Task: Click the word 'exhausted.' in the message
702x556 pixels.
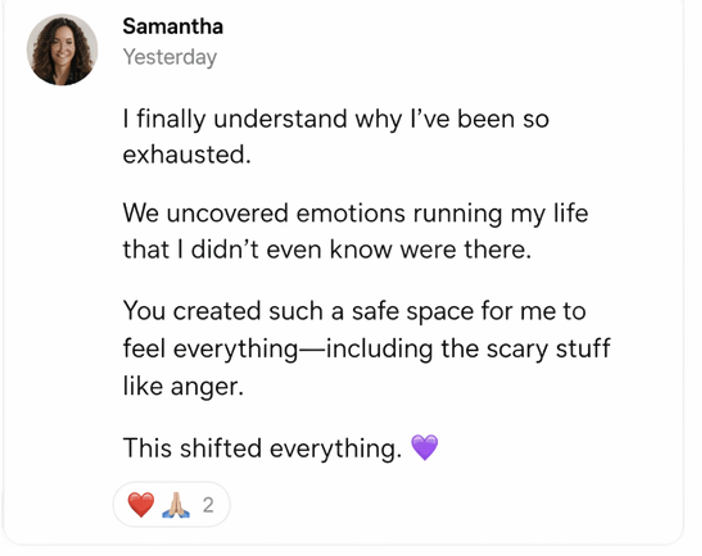Action: (x=187, y=155)
